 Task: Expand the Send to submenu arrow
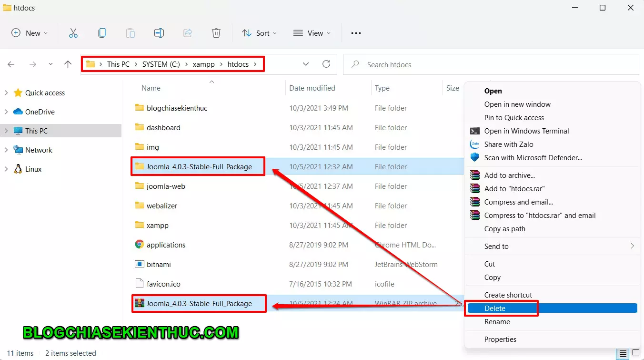pyautogui.click(x=632, y=247)
